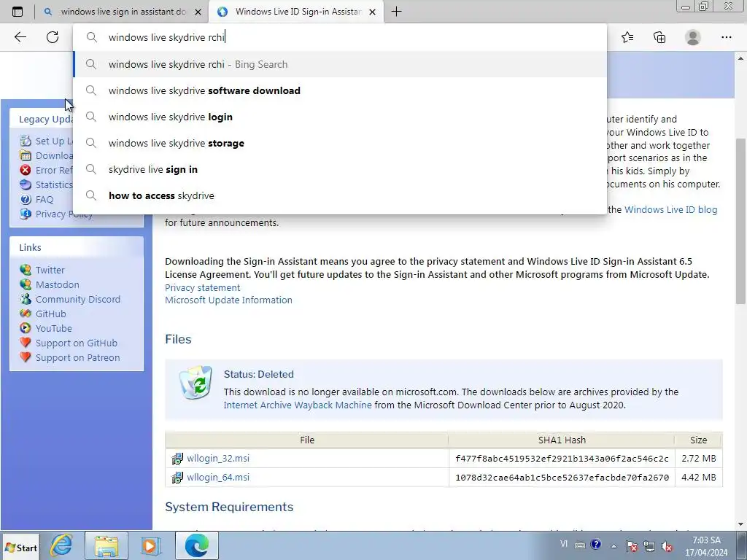
Task: Click the Support on GitHub heart icon
Action: pos(26,343)
